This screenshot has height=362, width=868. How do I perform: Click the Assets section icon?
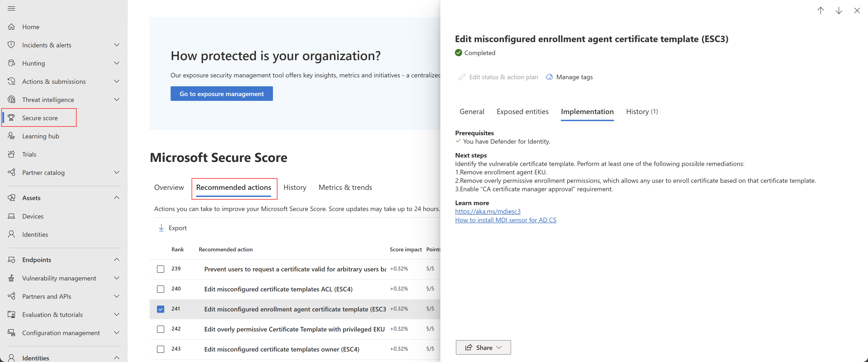pyautogui.click(x=11, y=198)
